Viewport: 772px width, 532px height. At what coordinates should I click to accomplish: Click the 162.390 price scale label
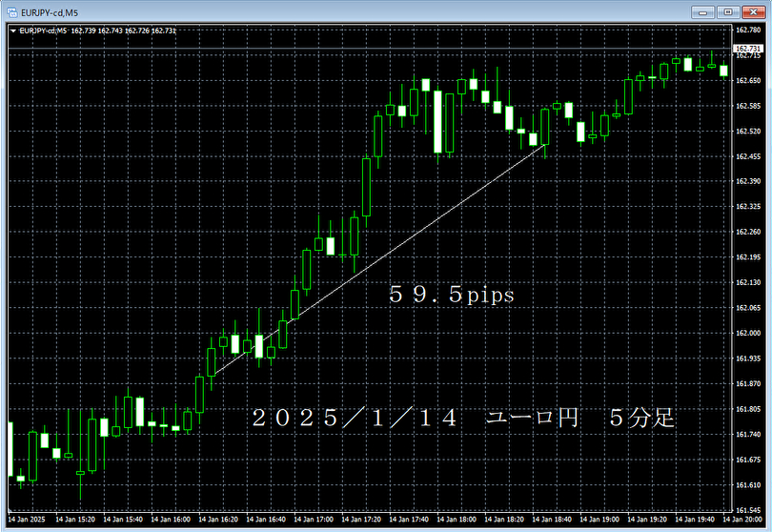click(748, 181)
